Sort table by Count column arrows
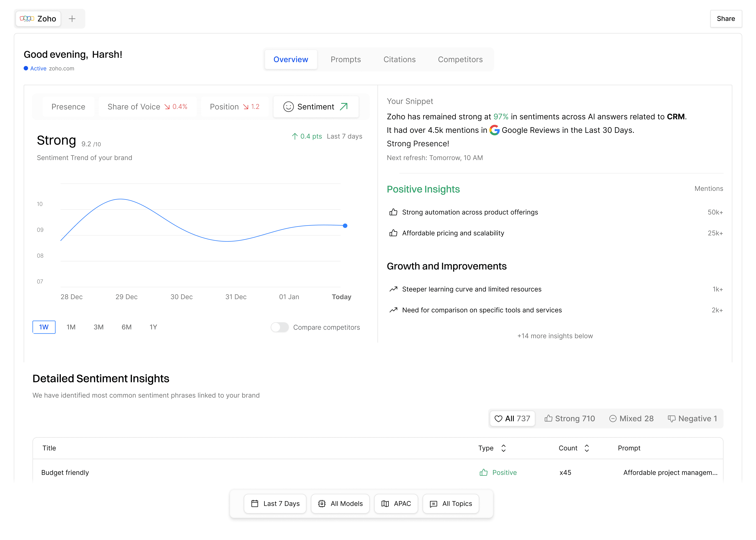756x540 pixels. coord(587,448)
